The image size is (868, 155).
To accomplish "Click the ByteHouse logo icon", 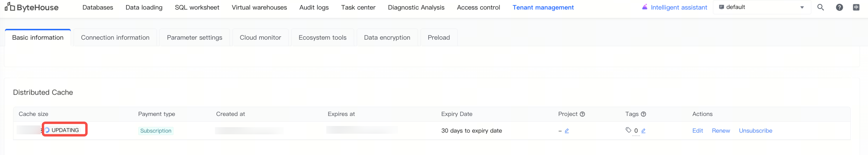I will pyautogui.click(x=10, y=7).
